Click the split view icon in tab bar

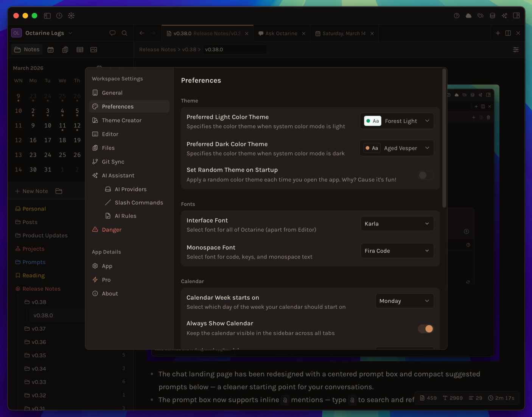pyautogui.click(x=508, y=33)
